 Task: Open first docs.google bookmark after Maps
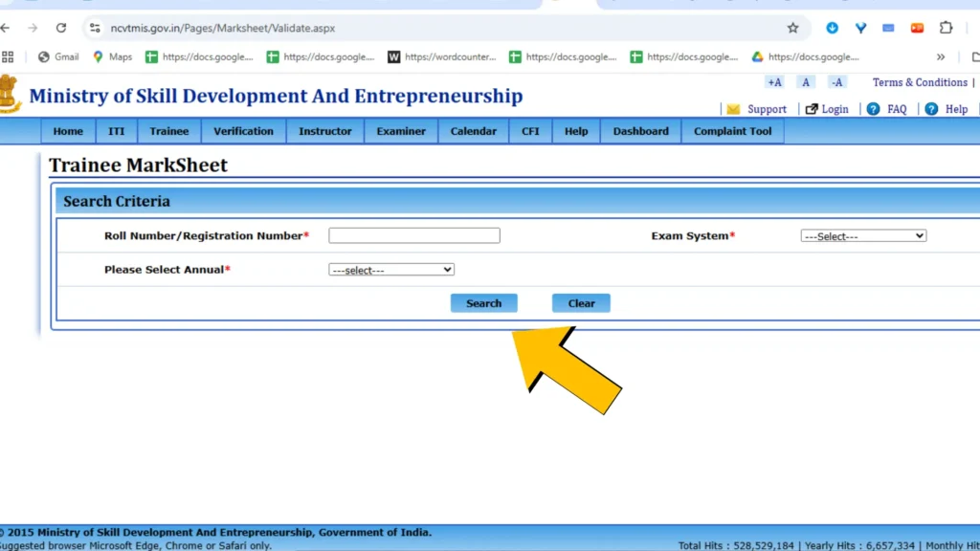199,56
